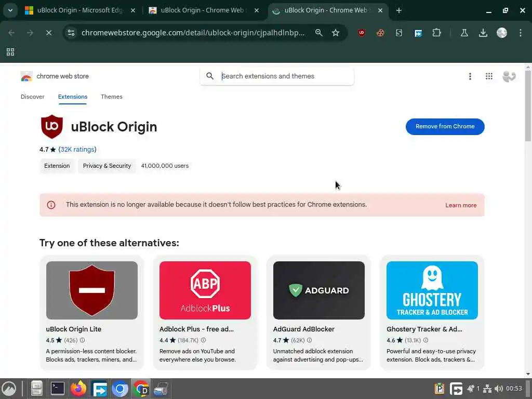The width and height of the screenshot is (532, 399).
Task: Open the Chrome Labs flask icon
Action: pyautogui.click(x=464, y=33)
